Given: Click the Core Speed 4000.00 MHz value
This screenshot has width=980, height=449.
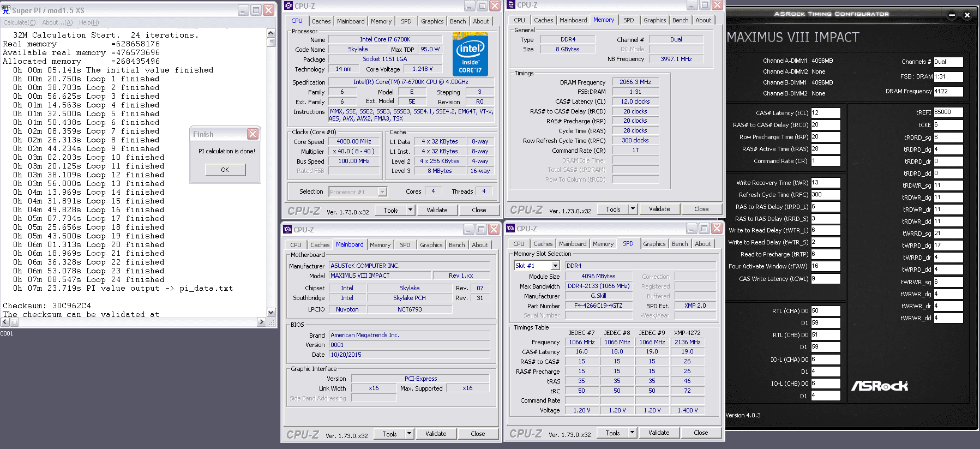Looking at the screenshot, I should (x=354, y=141).
